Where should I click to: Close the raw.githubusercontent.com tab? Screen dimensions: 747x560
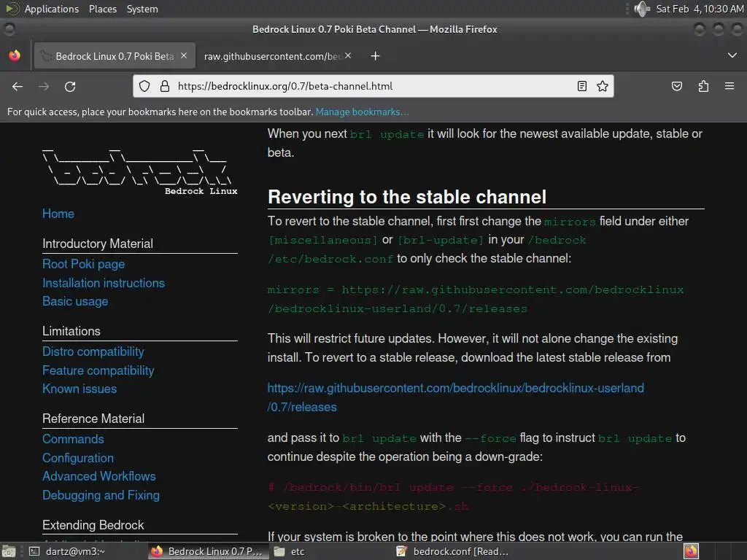348,55
